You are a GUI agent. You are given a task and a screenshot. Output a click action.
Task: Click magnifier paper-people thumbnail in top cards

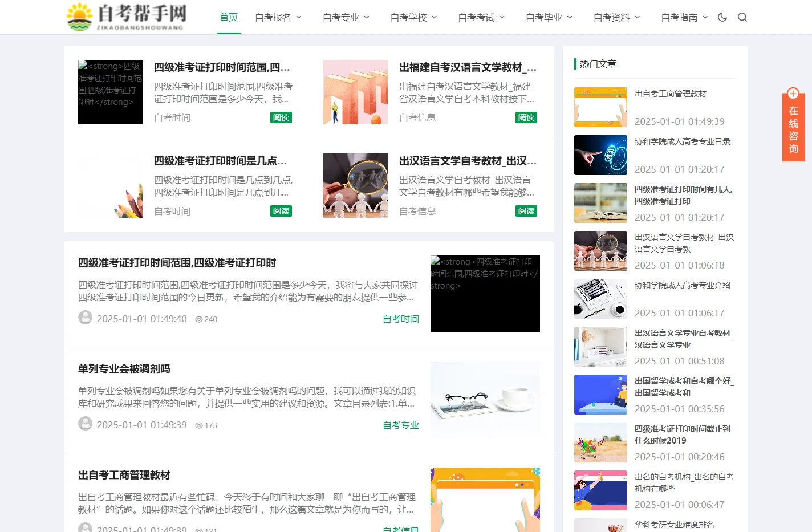click(355, 185)
